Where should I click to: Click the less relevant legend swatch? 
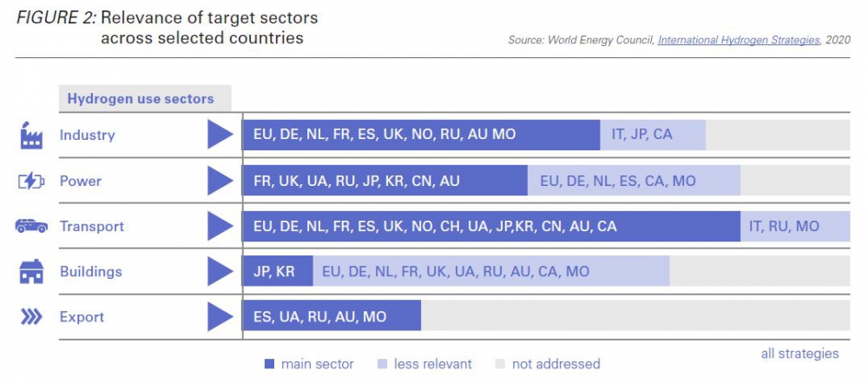(382, 364)
